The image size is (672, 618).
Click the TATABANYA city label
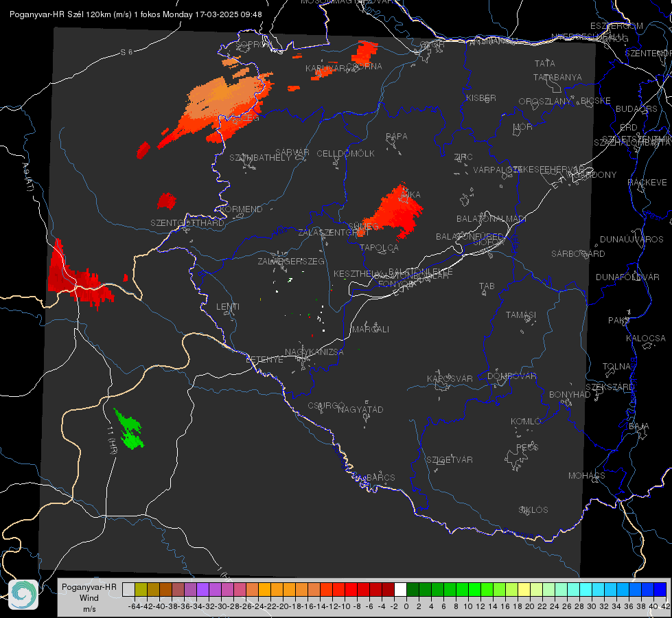[557, 77]
